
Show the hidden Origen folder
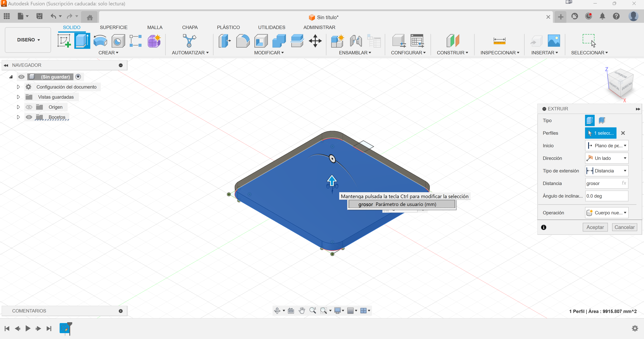tap(29, 107)
